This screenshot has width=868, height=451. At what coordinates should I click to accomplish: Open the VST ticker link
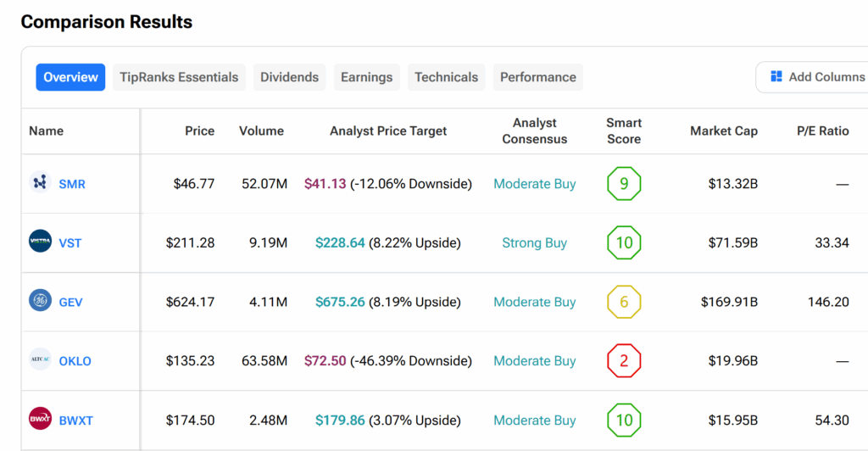(x=70, y=243)
